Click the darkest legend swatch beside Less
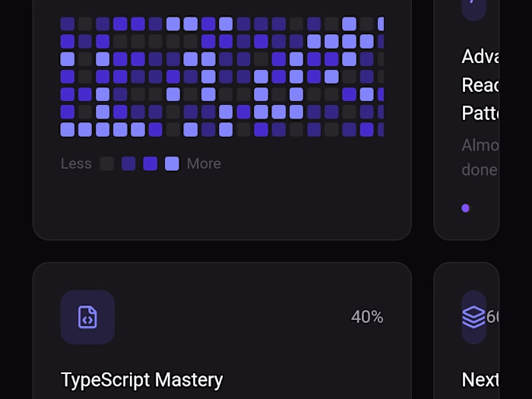 pos(107,163)
